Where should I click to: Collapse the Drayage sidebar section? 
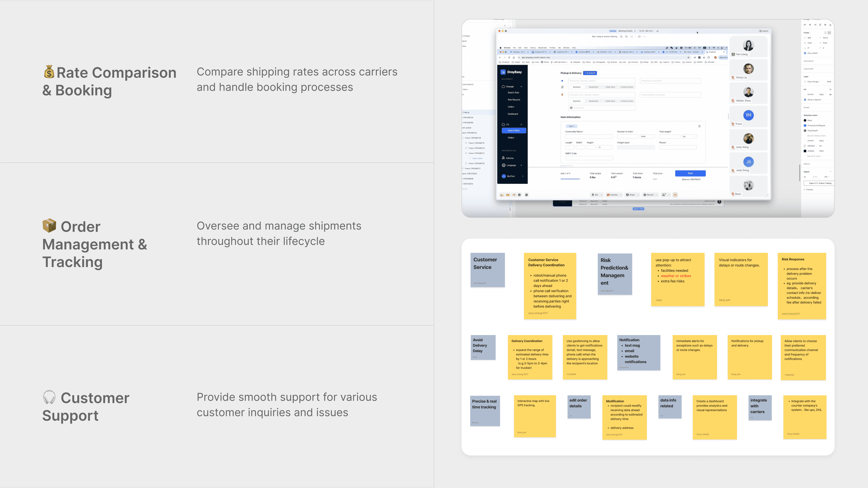click(x=521, y=87)
